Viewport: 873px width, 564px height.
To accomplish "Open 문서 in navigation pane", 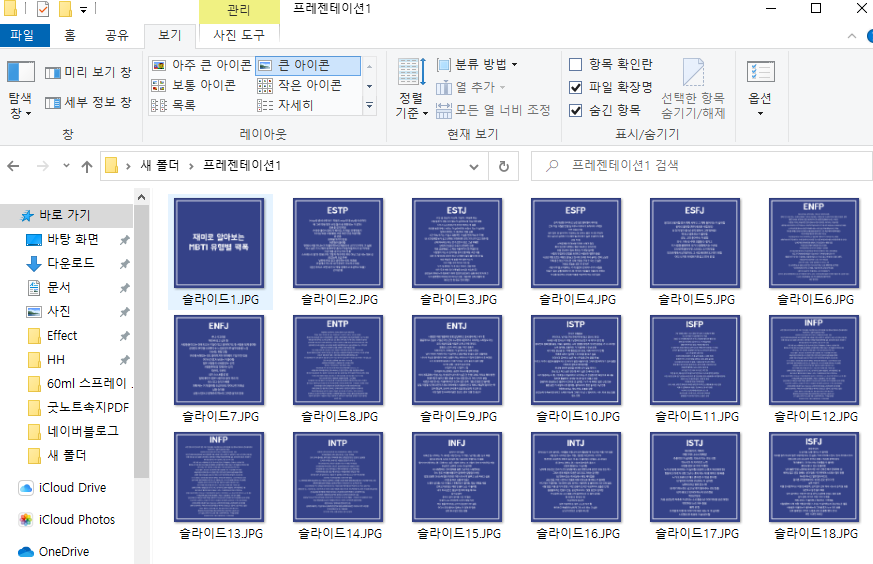I will point(58,287).
